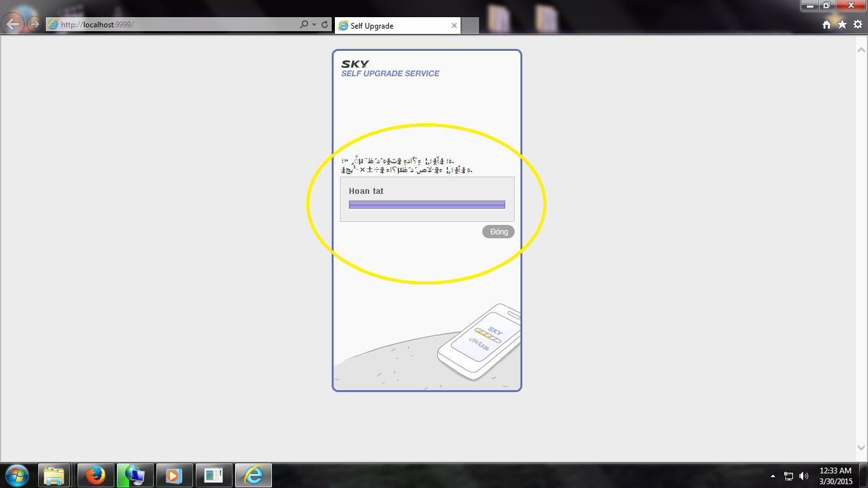Open the globe monitor taskbar app
The image size is (868, 488).
(135, 475)
